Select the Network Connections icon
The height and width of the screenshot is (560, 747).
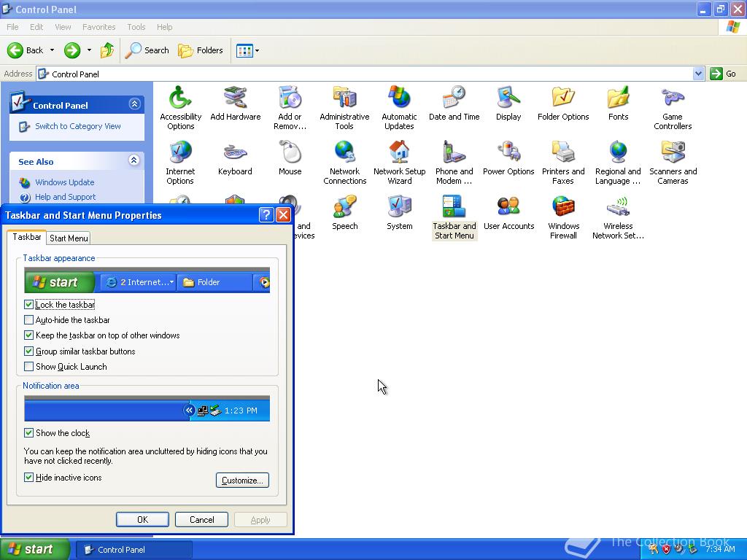pyautogui.click(x=344, y=163)
